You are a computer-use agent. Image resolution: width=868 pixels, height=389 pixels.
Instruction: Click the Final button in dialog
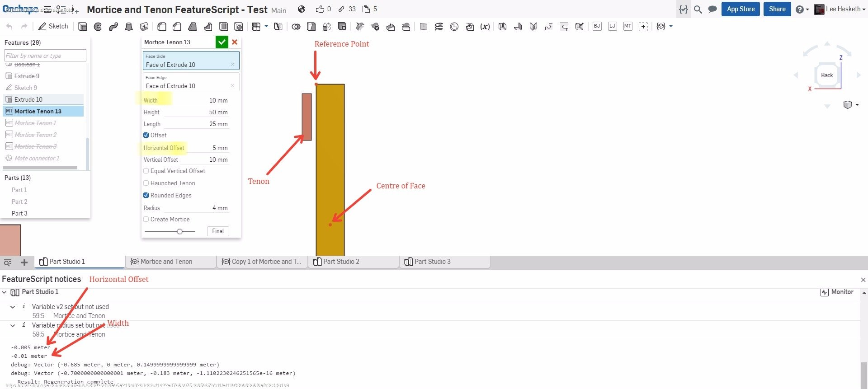point(218,231)
